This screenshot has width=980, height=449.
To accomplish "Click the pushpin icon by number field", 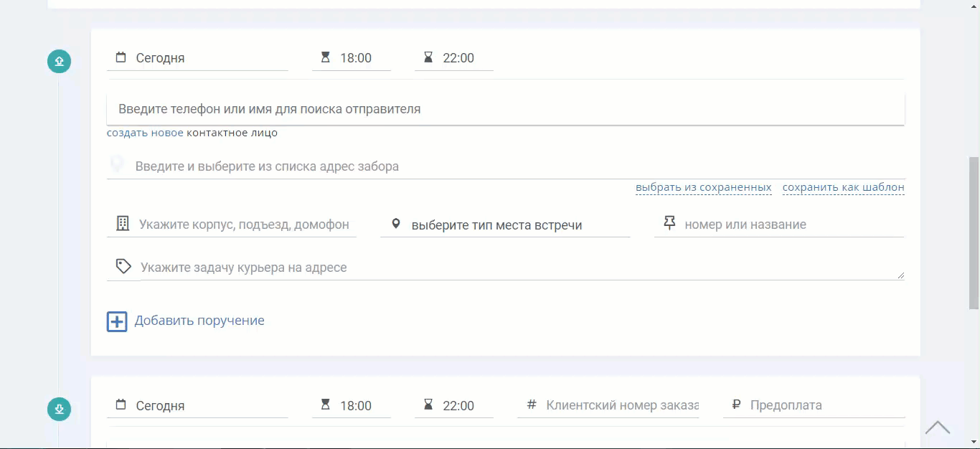I will coord(670,224).
